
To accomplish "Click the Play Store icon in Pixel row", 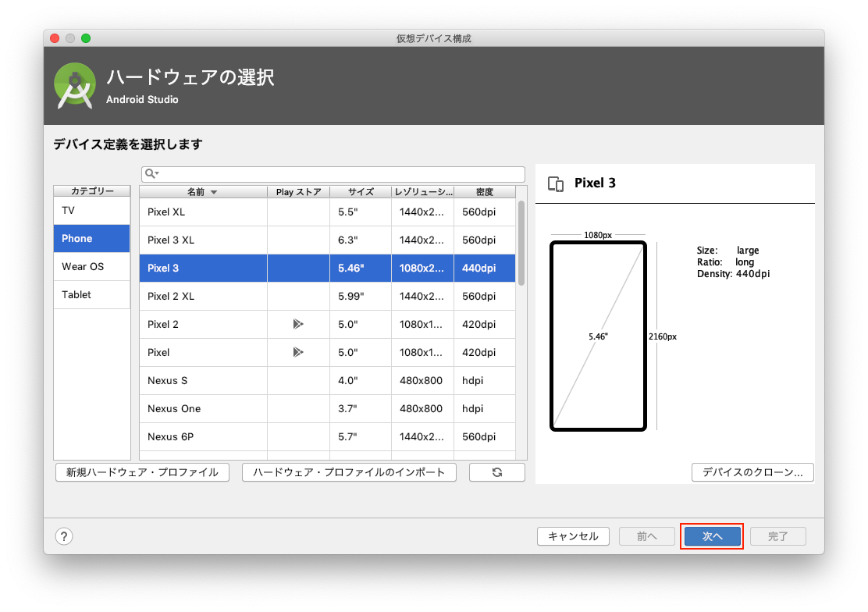I will (x=297, y=352).
